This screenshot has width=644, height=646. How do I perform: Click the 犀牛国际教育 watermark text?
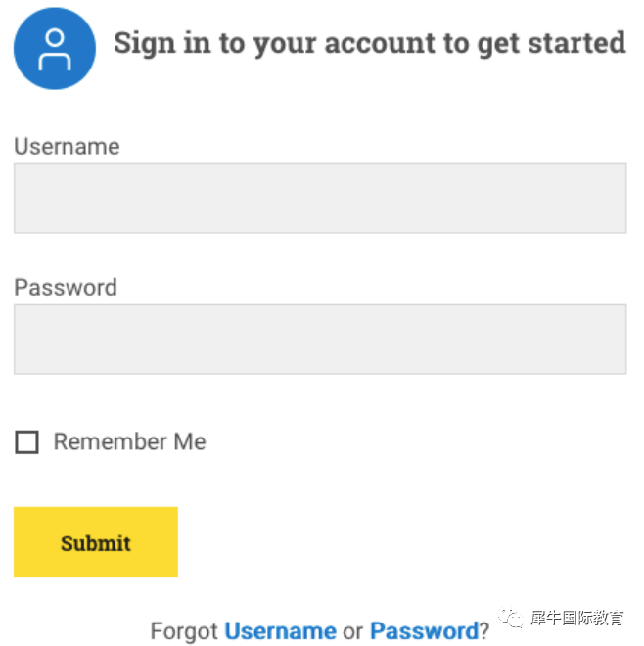click(x=576, y=618)
